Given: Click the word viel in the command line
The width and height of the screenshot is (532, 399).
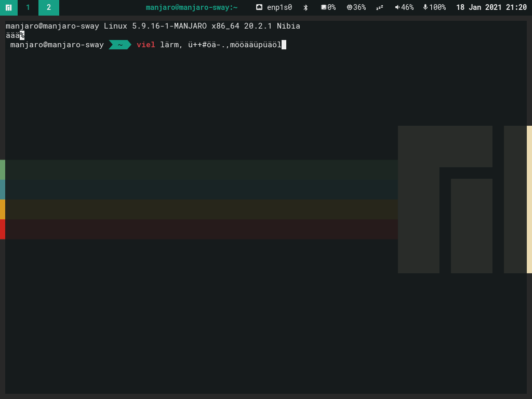Looking at the screenshot, I should click(x=145, y=45).
